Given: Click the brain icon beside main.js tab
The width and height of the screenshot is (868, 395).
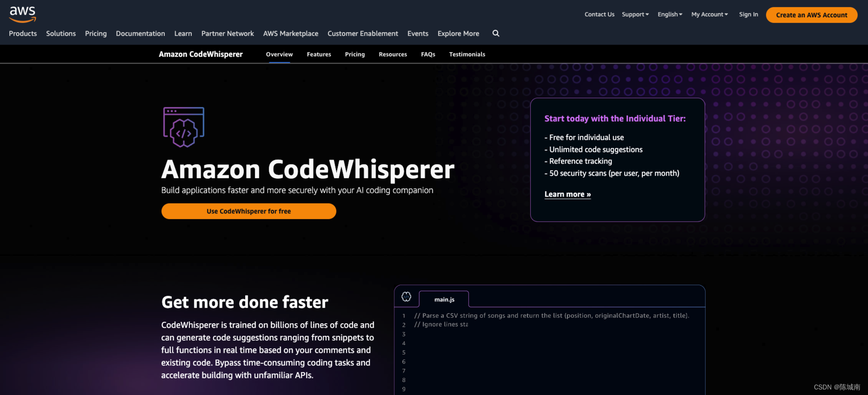Looking at the screenshot, I should point(406,297).
